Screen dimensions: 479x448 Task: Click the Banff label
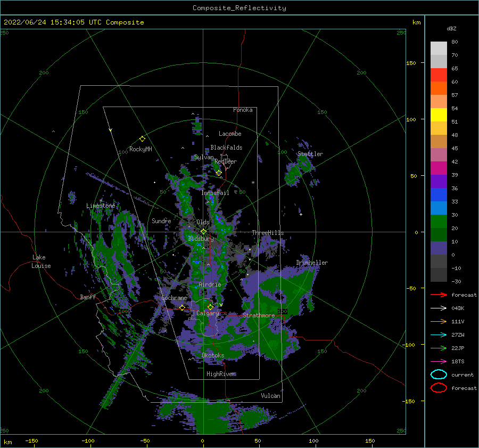pyautogui.click(x=88, y=297)
